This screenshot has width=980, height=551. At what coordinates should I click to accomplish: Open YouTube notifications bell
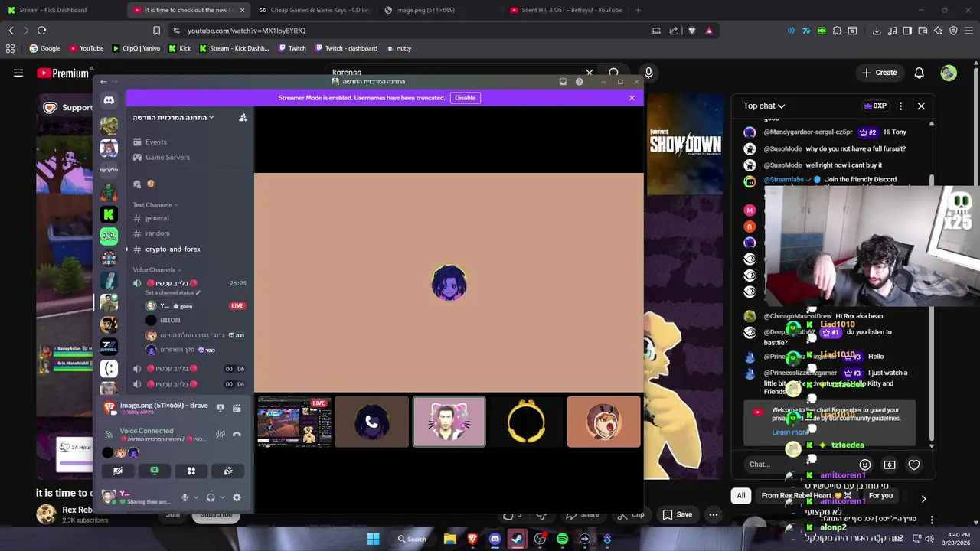pos(919,73)
